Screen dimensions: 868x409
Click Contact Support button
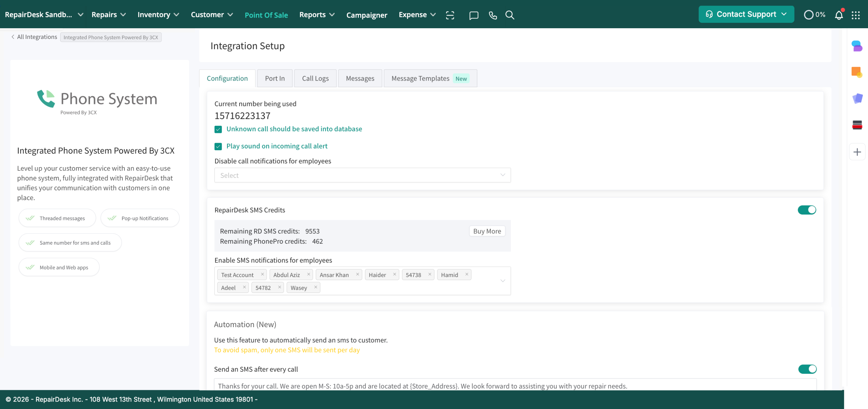click(x=746, y=14)
